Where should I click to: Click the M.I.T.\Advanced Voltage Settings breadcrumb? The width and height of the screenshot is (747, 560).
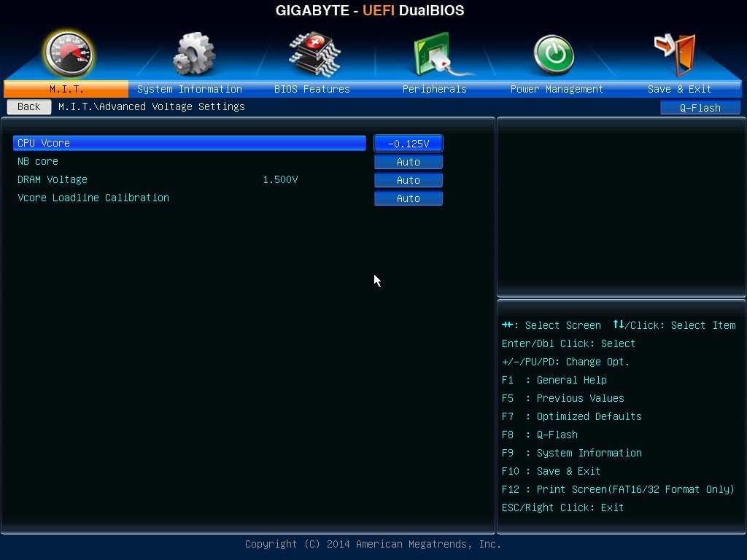pyautogui.click(x=152, y=106)
